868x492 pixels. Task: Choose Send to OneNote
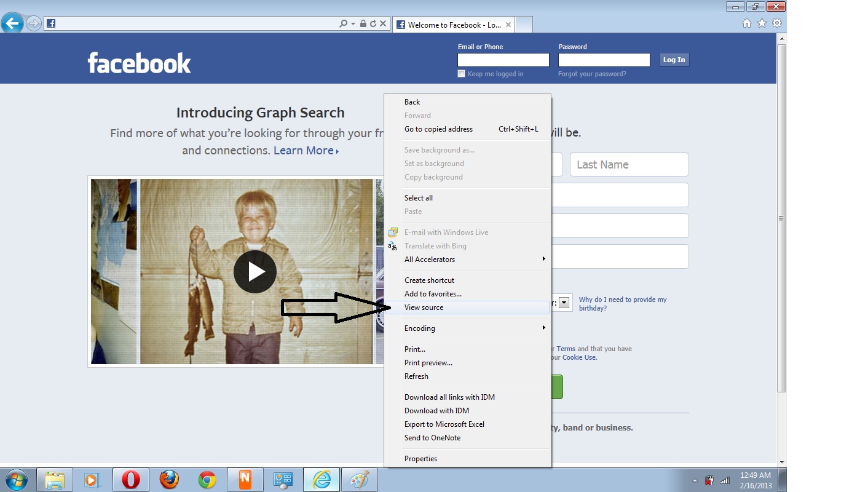[468, 438]
